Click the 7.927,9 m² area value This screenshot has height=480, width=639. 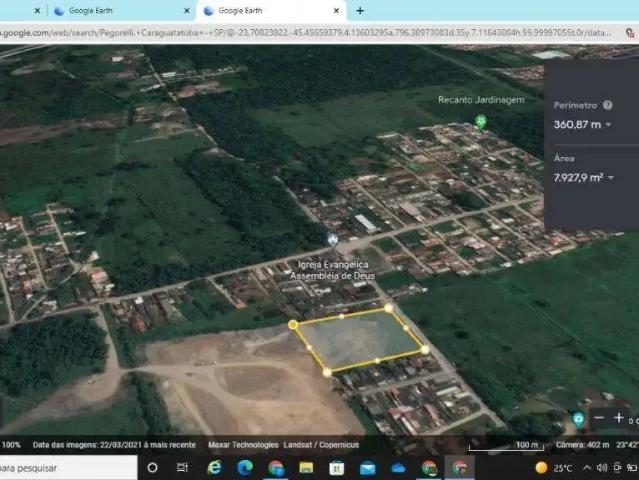pyautogui.click(x=578, y=178)
